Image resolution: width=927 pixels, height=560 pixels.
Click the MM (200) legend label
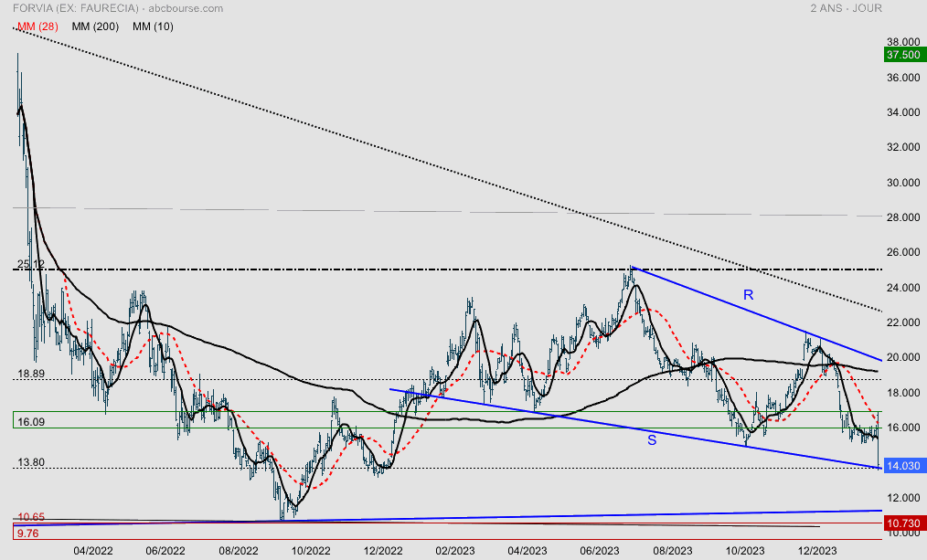pos(95,26)
